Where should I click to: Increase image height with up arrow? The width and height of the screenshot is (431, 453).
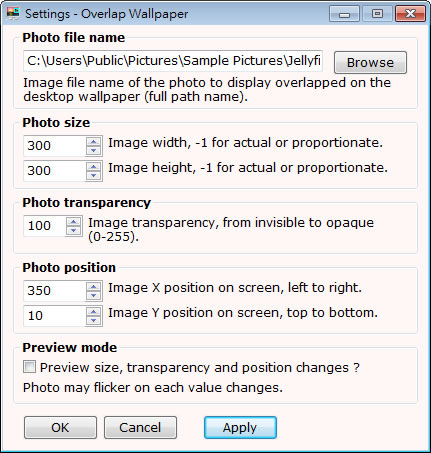(93, 166)
